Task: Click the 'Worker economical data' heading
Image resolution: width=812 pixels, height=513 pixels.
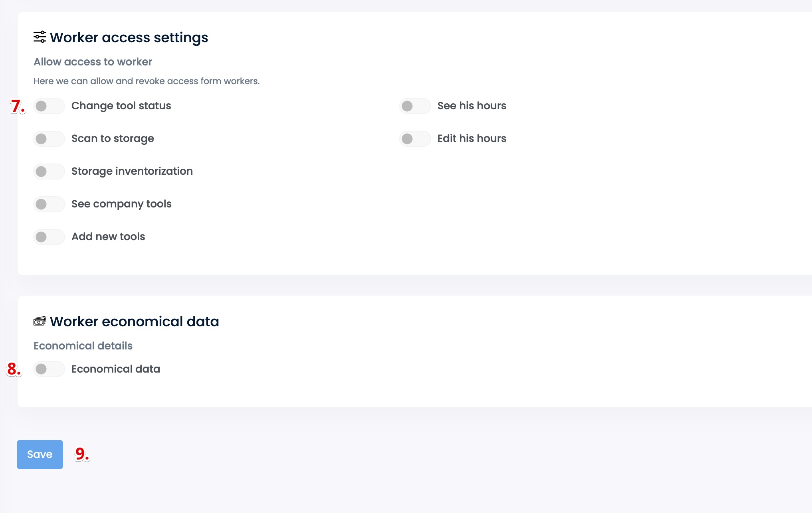Action: (x=134, y=322)
